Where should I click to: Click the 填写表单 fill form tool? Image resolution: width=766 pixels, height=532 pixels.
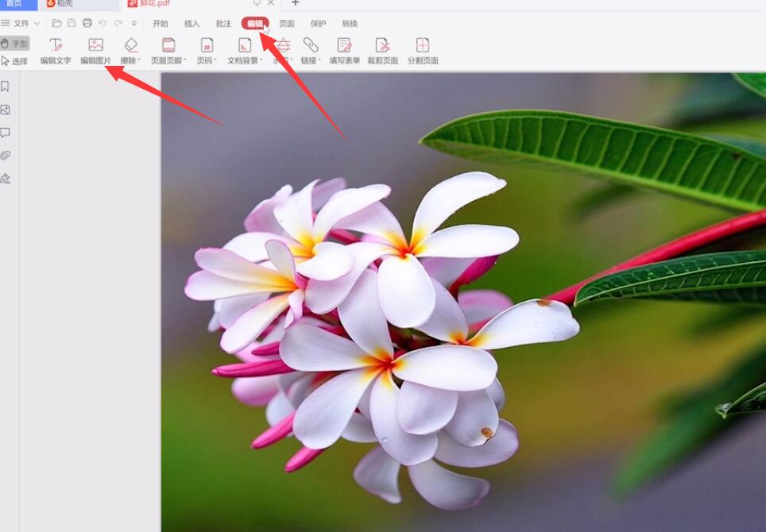click(x=344, y=52)
